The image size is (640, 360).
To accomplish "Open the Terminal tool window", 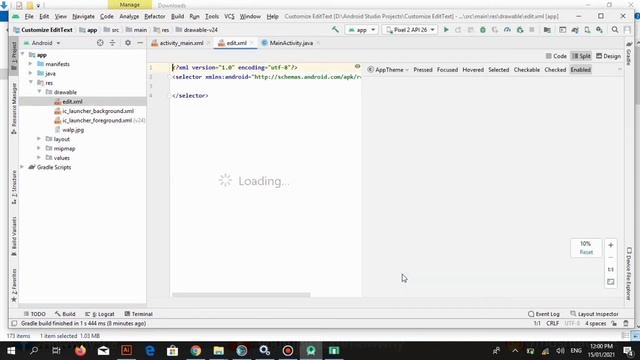I will [x=138, y=314].
